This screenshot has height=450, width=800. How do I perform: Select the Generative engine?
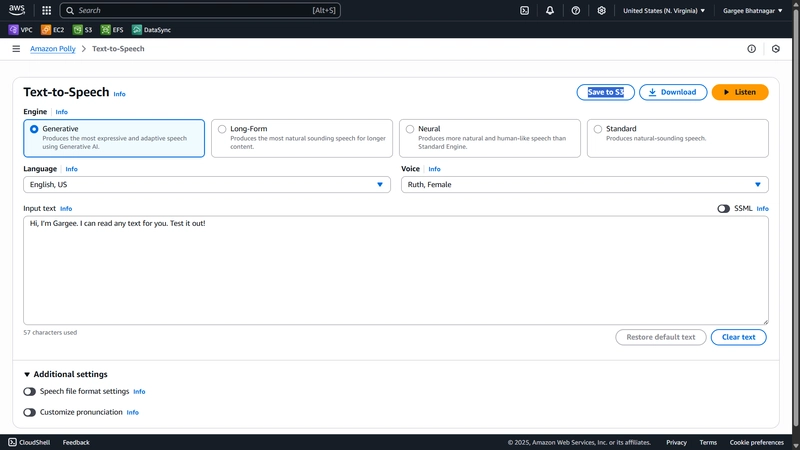pos(114,138)
